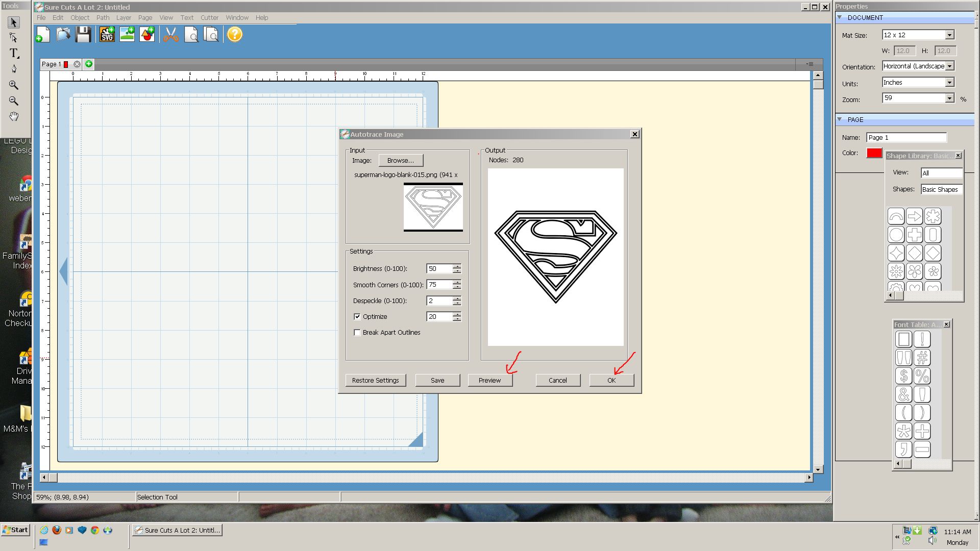
Task: Open the Mat Size dropdown
Action: click(949, 35)
